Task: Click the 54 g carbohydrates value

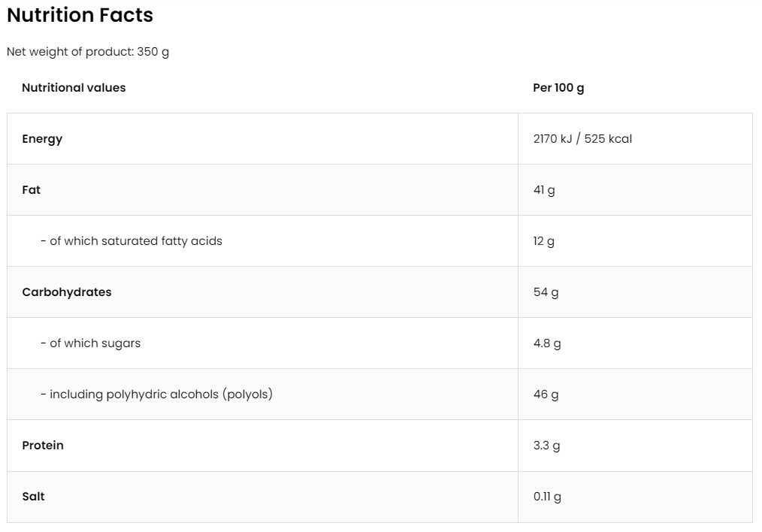Action: [546, 292]
